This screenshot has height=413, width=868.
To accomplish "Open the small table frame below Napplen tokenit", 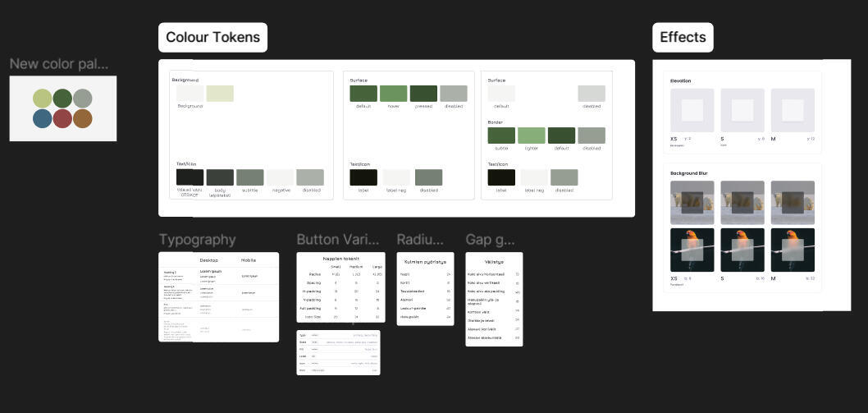I will (338, 352).
